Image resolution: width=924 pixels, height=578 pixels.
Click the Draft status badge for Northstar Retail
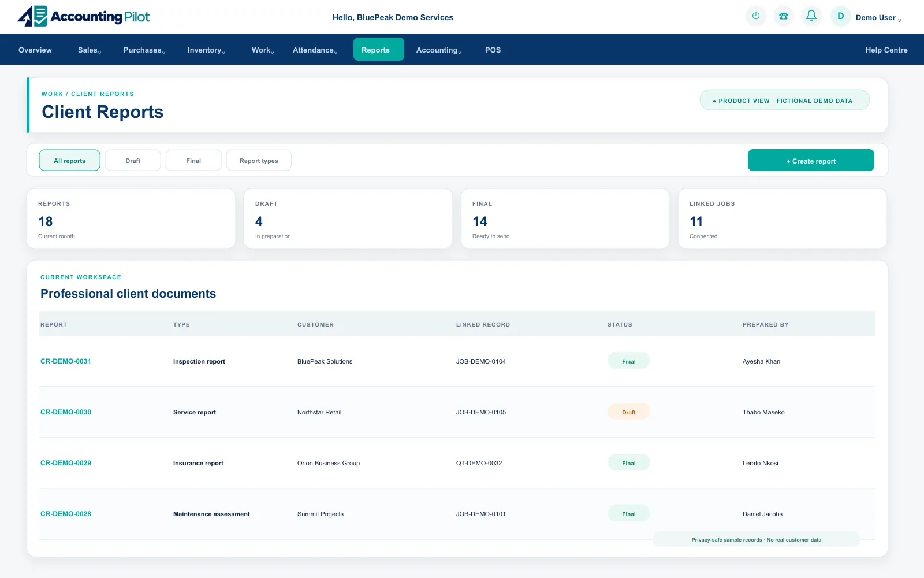[629, 412]
